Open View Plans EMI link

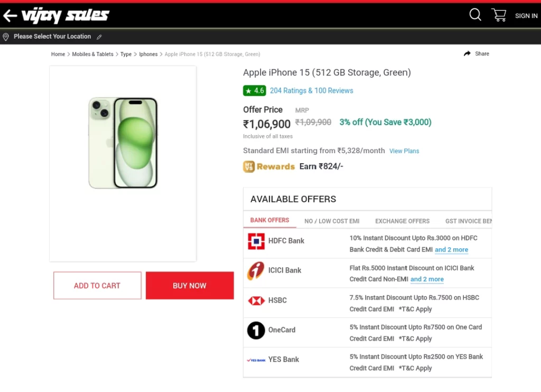coord(404,151)
